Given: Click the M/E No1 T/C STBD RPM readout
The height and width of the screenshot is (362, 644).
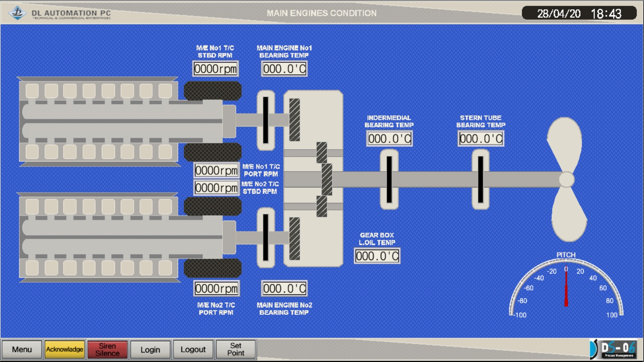Looking at the screenshot, I should click(x=215, y=68).
